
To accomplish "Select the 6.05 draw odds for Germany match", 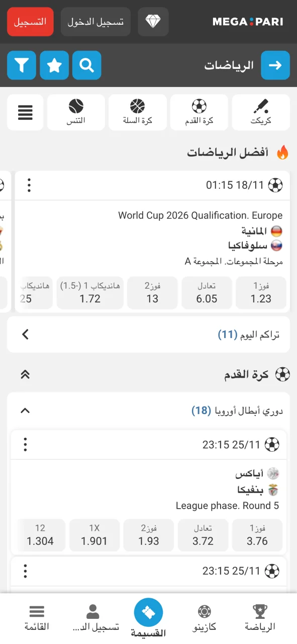I will point(207,293).
